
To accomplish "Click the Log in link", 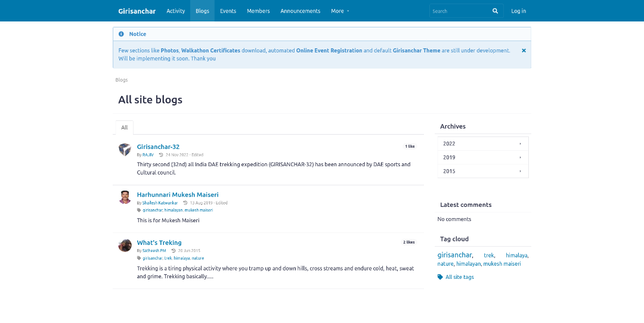I will [518, 11].
